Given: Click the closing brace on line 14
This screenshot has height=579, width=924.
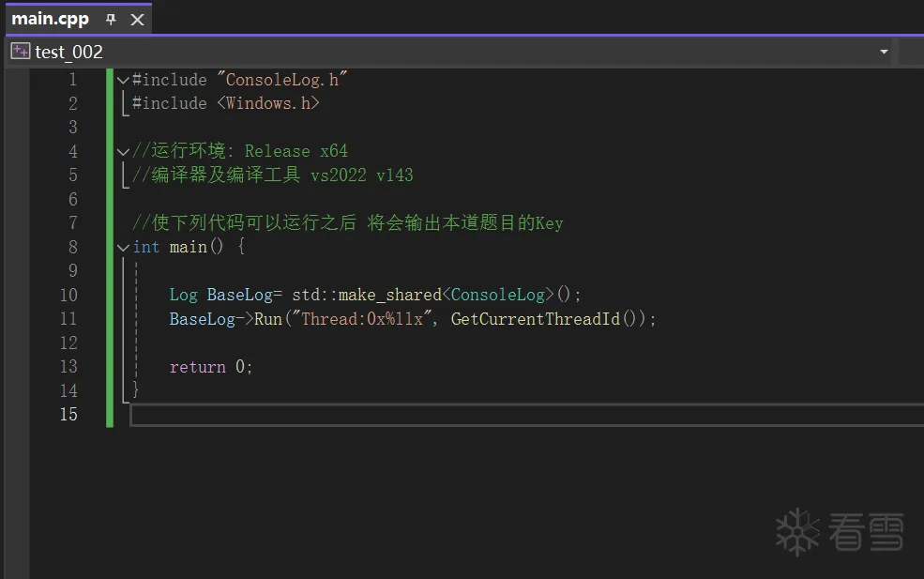Looking at the screenshot, I should coord(135,389).
